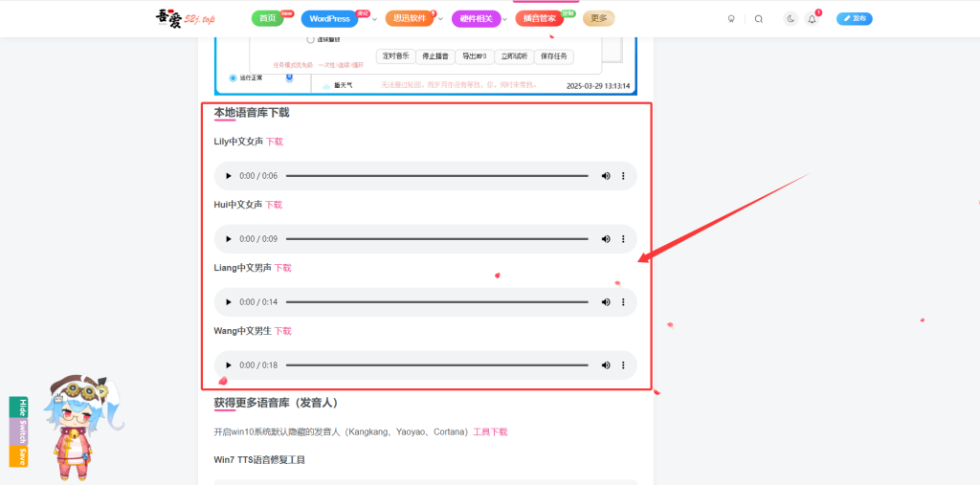Image resolution: width=980 pixels, height=485 pixels.
Task: Open notifications bell in the header
Action: point(812,18)
